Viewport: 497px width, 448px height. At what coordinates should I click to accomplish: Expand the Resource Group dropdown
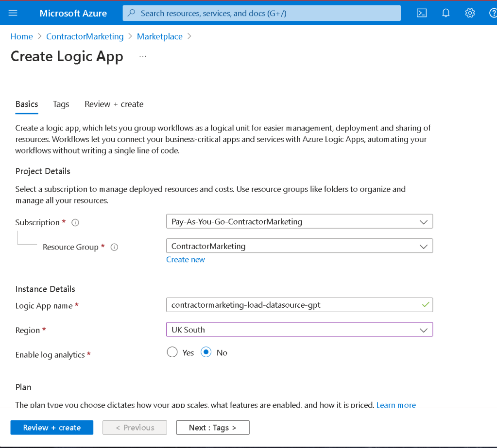[x=299, y=246]
